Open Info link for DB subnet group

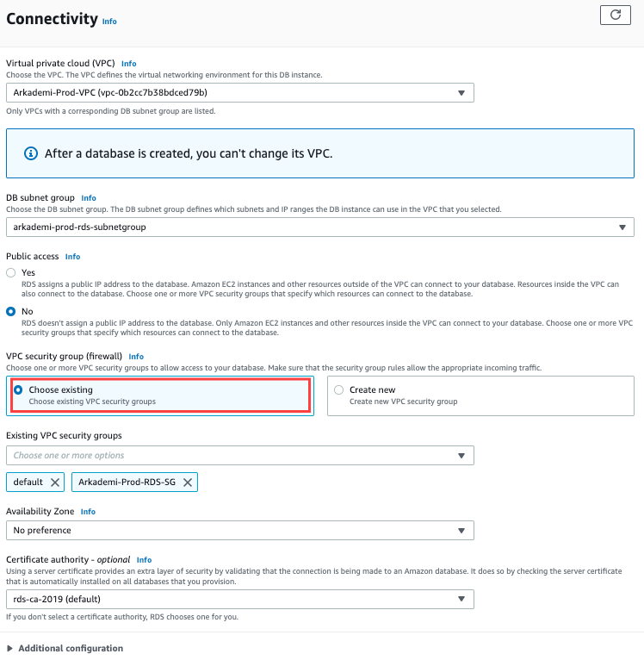[x=89, y=198]
